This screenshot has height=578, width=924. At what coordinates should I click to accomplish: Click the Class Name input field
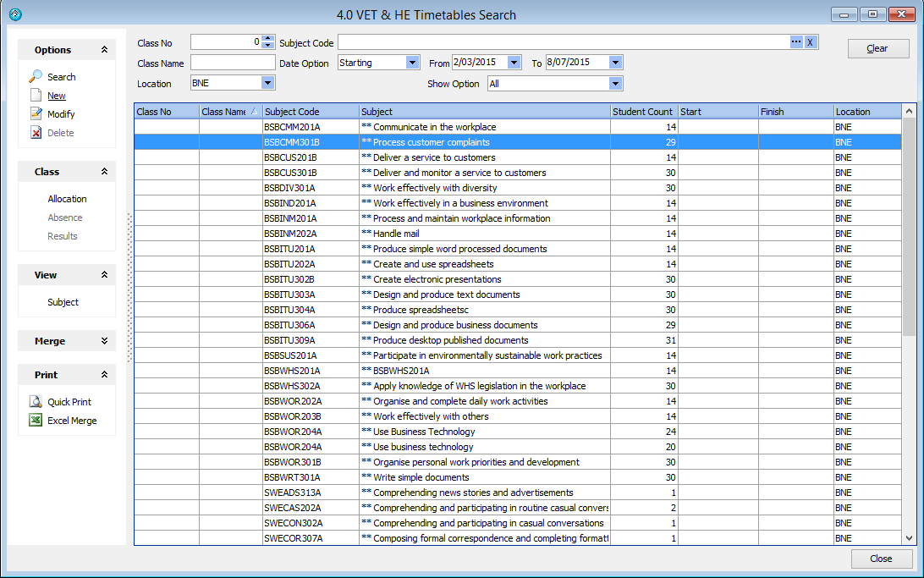coord(233,63)
